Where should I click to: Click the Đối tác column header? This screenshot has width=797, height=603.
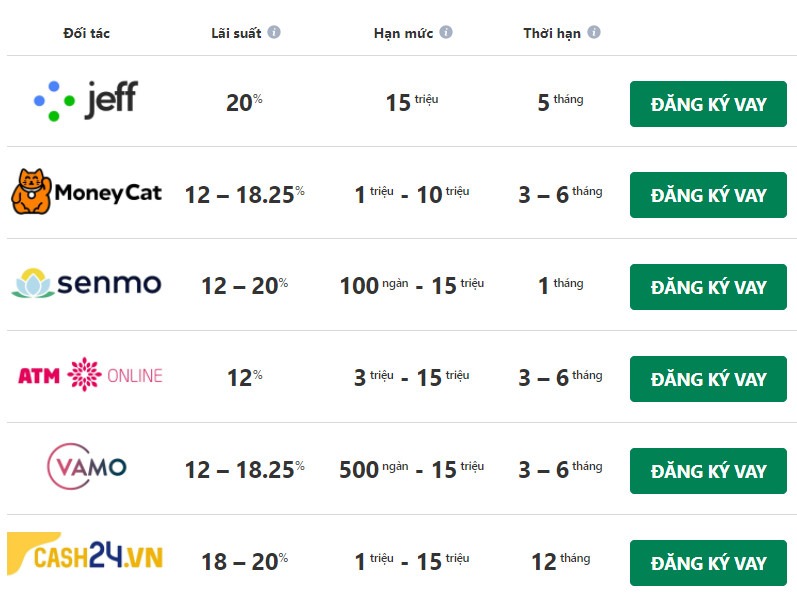tap(86, 33)
